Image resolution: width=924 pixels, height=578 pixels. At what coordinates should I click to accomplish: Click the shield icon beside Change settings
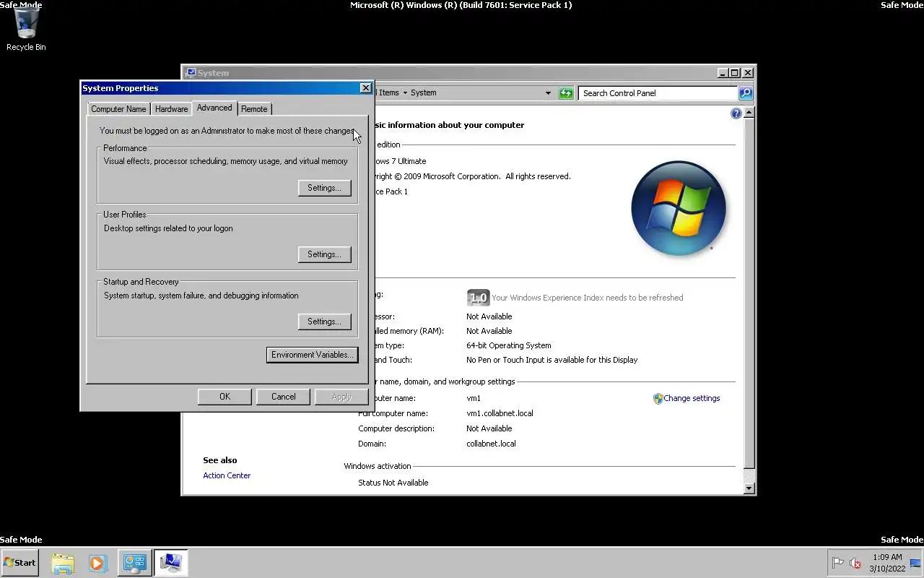(x=658, y=398)
